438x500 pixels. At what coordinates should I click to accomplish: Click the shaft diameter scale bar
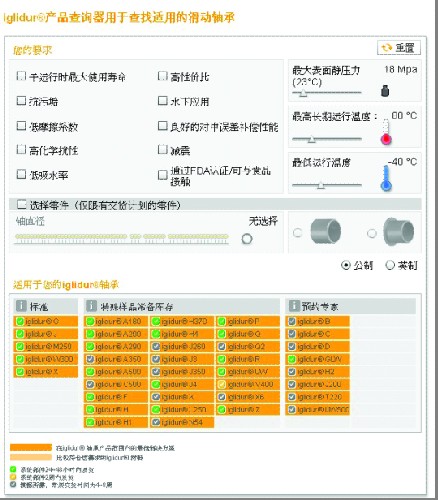[122, 239]
